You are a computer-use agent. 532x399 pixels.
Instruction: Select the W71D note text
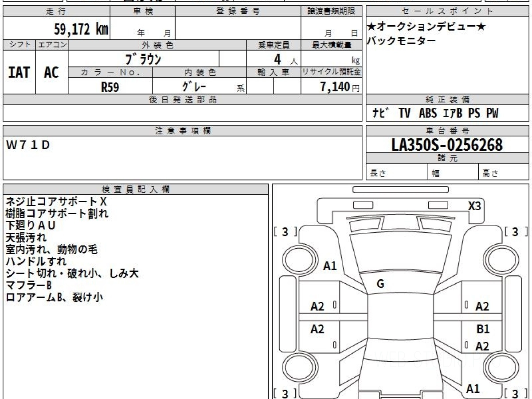coord(28,145)
